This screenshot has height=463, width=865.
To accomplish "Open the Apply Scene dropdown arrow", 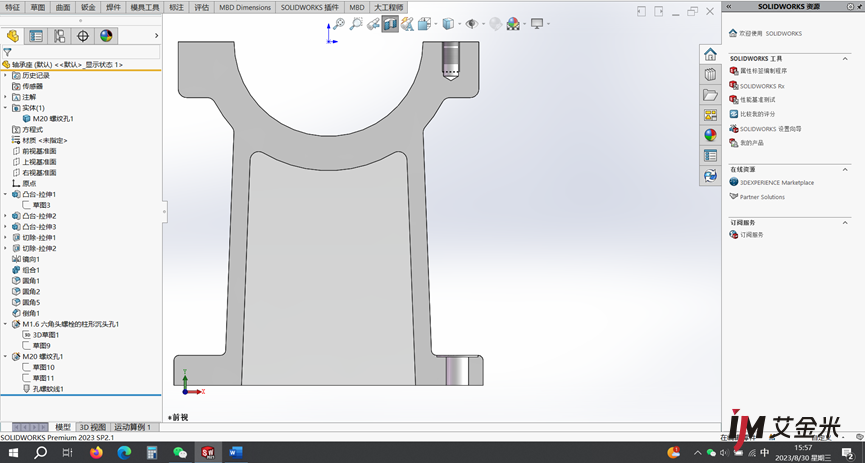I will 524,24.
